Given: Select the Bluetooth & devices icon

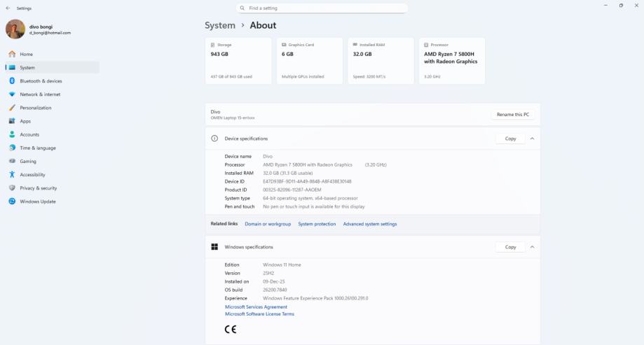Looking at the screenshot, I should click(12, 81).
